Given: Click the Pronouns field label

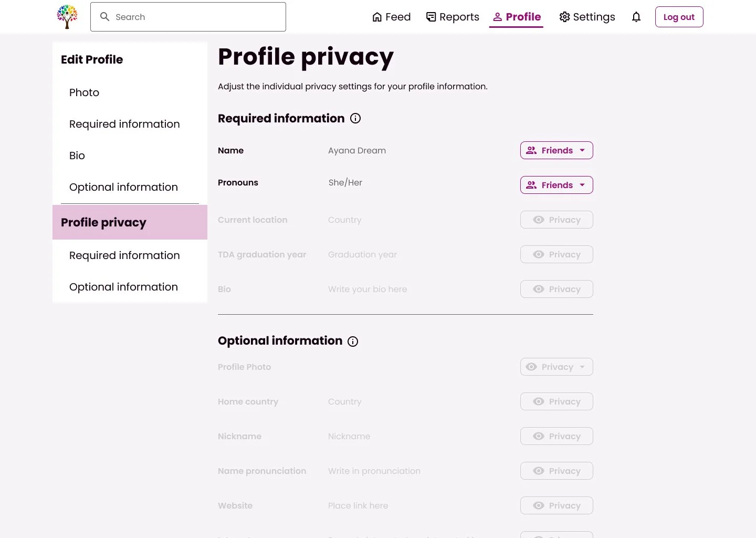Looking at the screenshot, I should click(238, 182).
